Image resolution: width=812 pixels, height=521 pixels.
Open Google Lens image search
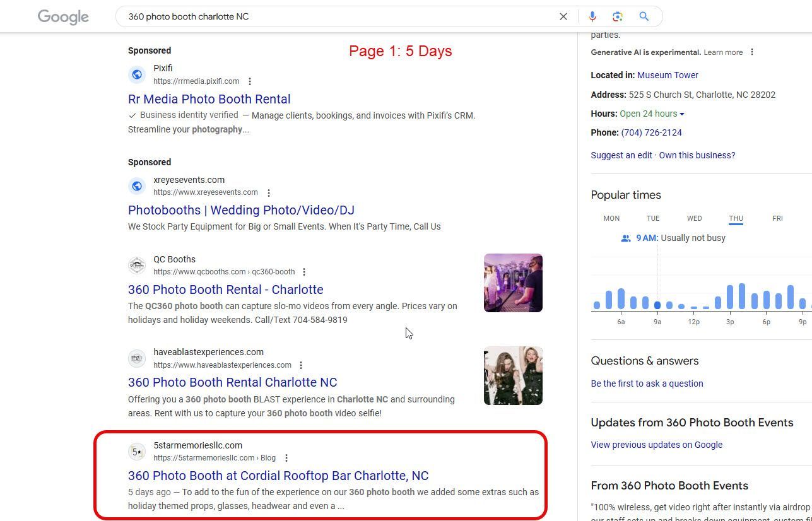tap(618, 16)
